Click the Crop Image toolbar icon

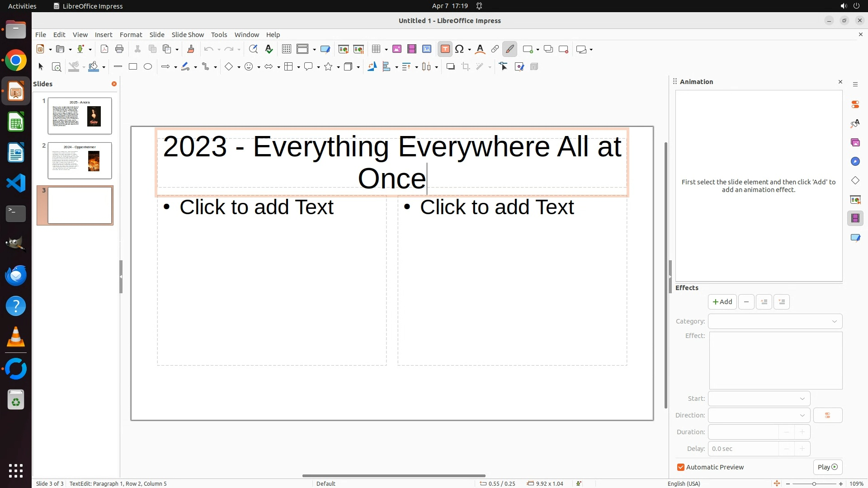(x=466, y=67)
